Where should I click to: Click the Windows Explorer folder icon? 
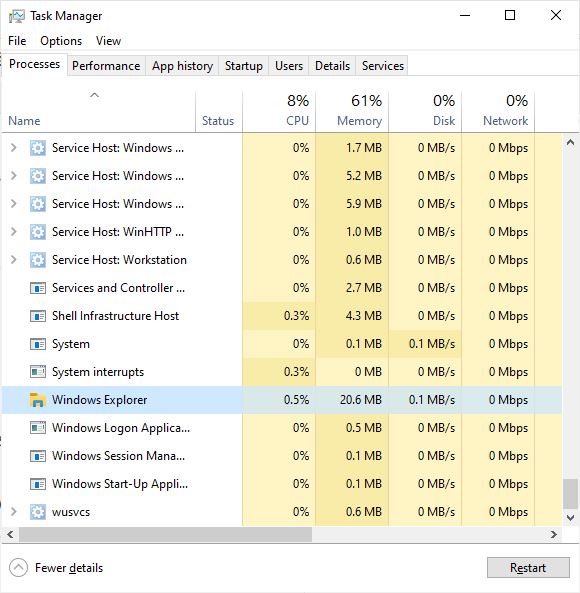37,400
